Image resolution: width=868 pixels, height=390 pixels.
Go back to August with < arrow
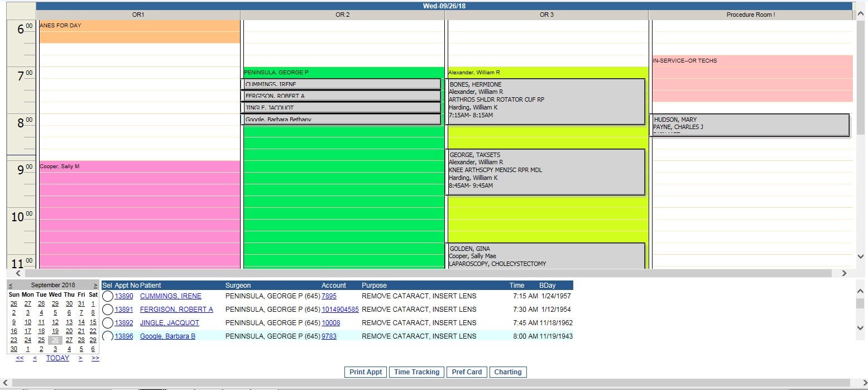pos(11,284)
